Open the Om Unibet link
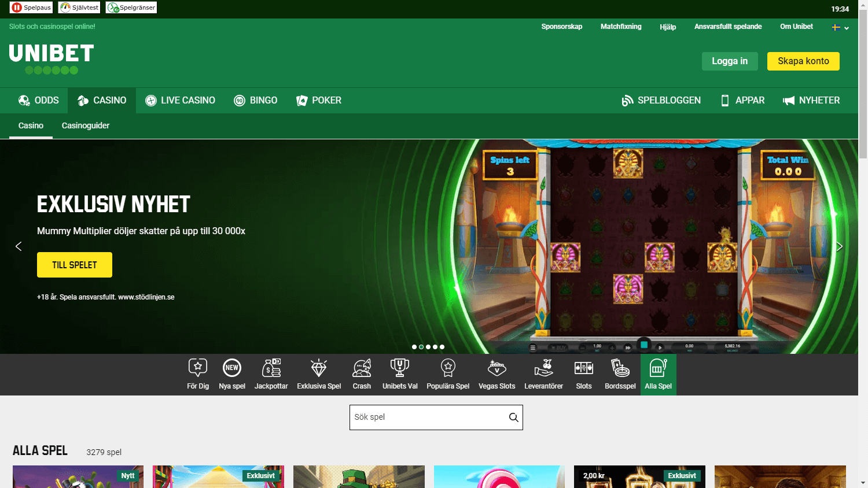The height and width of the screenshot is (488, 868). pos(796,27)
